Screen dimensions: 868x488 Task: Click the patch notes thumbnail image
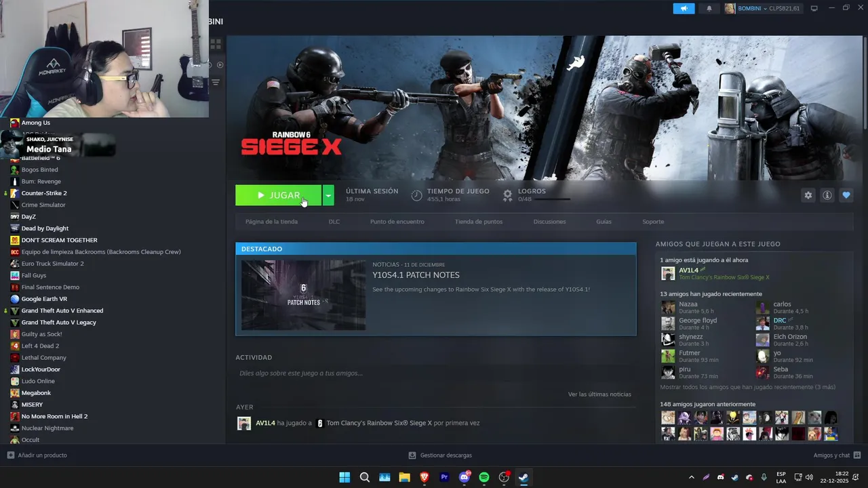click(303, 295)
